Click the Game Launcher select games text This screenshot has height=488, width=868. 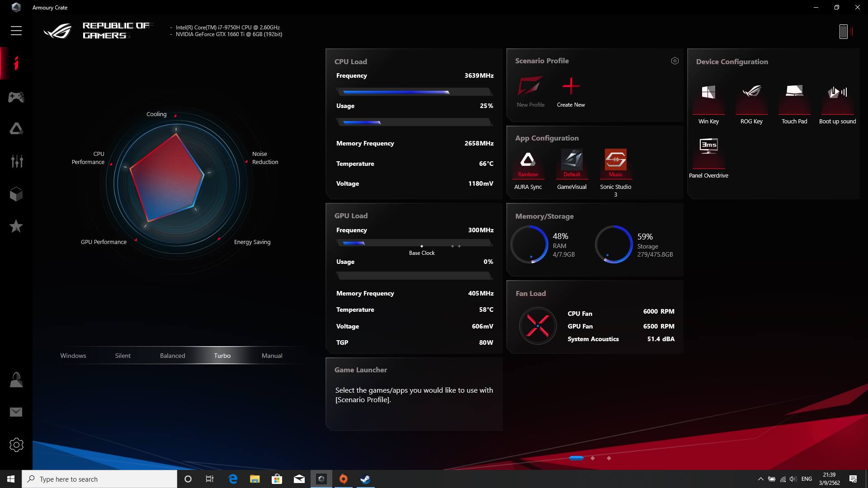click(414, 395)
